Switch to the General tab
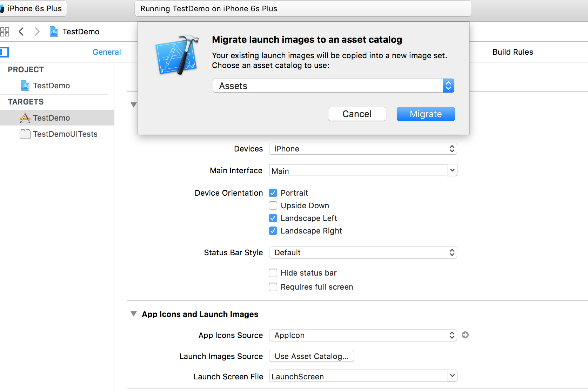 [107, 52]
